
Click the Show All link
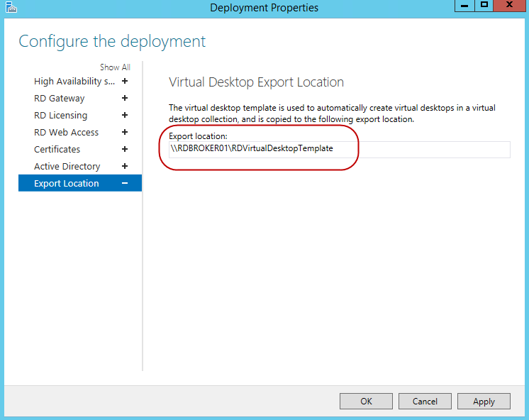pos(115,67)
